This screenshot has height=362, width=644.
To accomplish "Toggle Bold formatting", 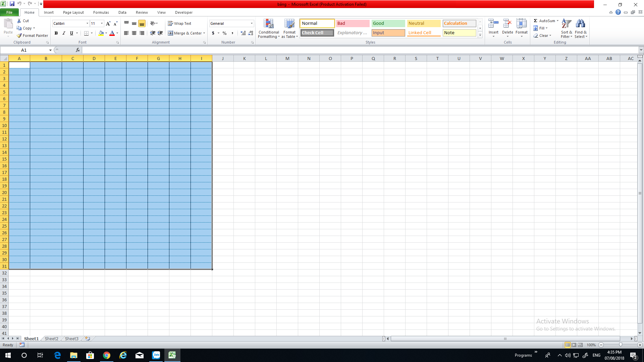I will pyautogui.click(x=56, y=33).
